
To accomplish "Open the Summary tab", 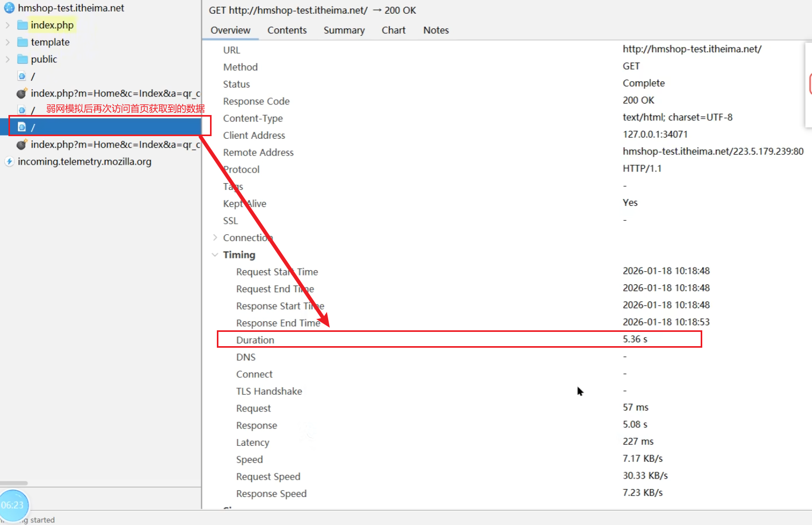I will [344, 30].
